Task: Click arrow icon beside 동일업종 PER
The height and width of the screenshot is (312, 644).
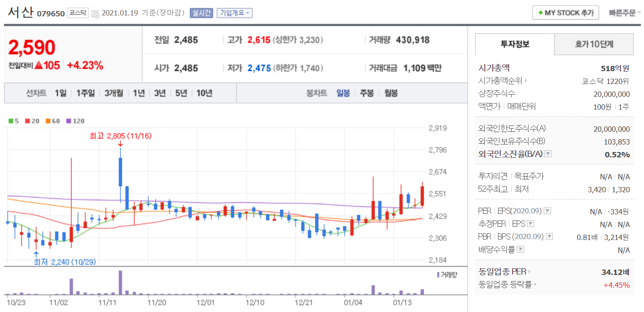Action: click(529, 272)
